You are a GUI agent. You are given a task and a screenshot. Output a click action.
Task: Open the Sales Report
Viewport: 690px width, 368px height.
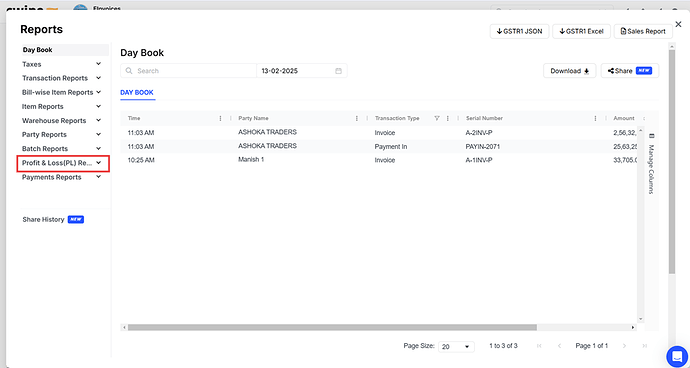[643, 32]
